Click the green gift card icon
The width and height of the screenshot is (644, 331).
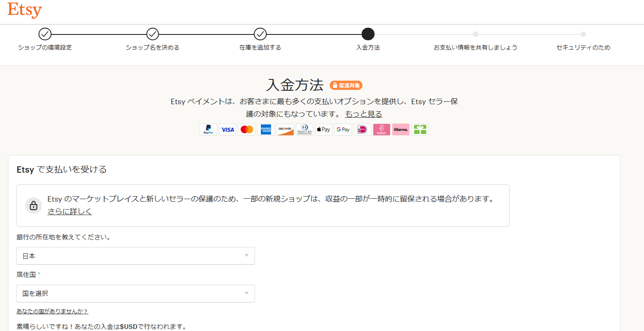point(420,130)
